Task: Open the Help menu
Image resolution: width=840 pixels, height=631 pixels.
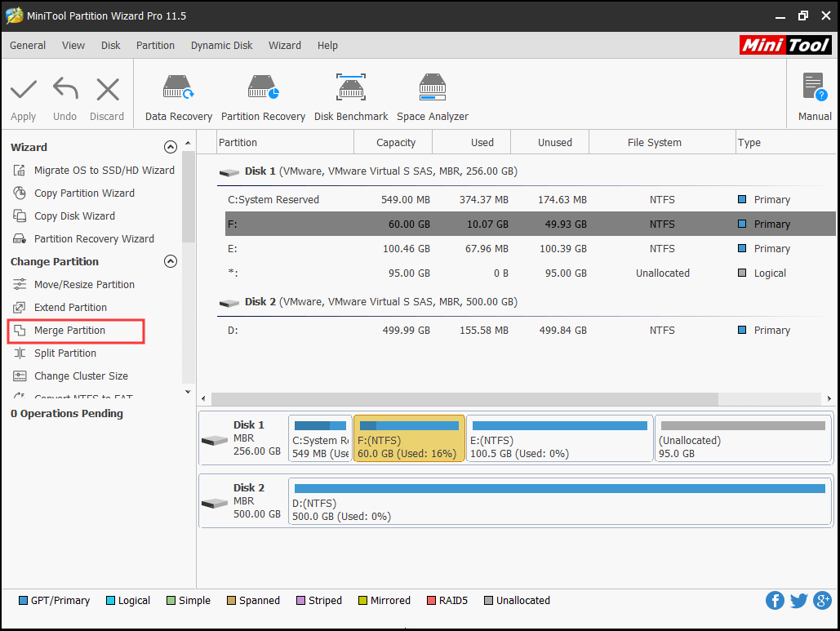Action: point(327,46)
